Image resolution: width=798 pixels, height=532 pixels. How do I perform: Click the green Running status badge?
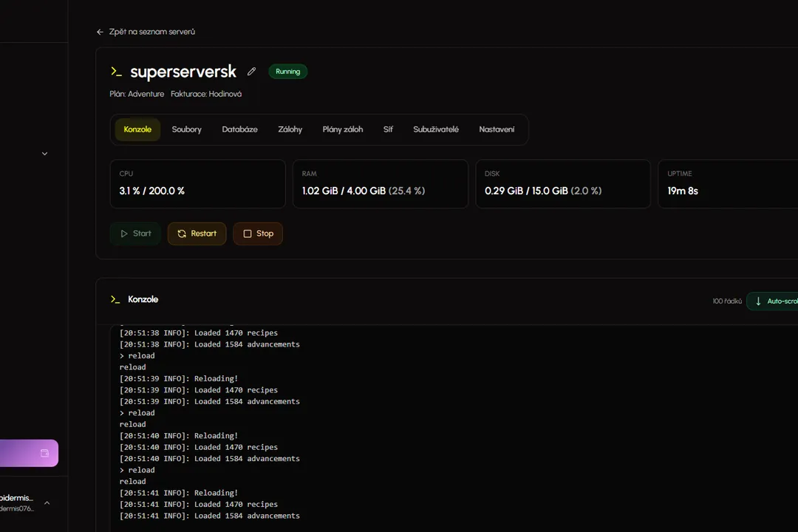point(287,72)
